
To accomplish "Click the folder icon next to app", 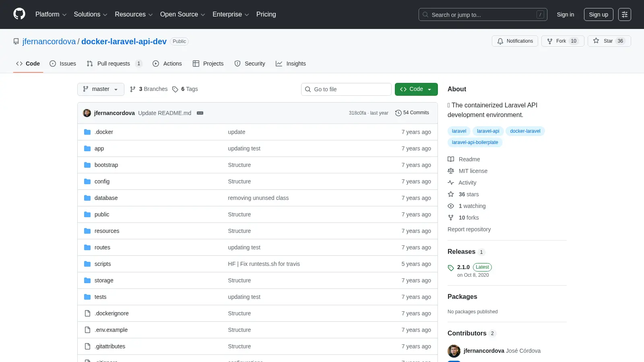I will pos(87,148).
